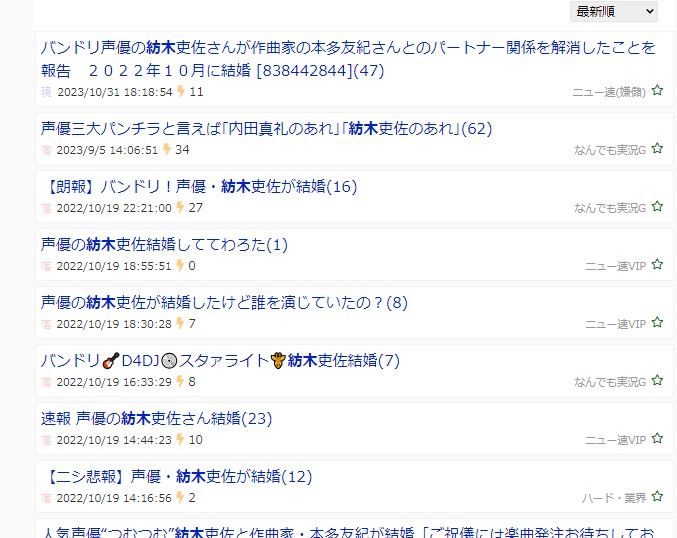Click star icon for D4DJ スタァライト thread

tap(657, 380)
